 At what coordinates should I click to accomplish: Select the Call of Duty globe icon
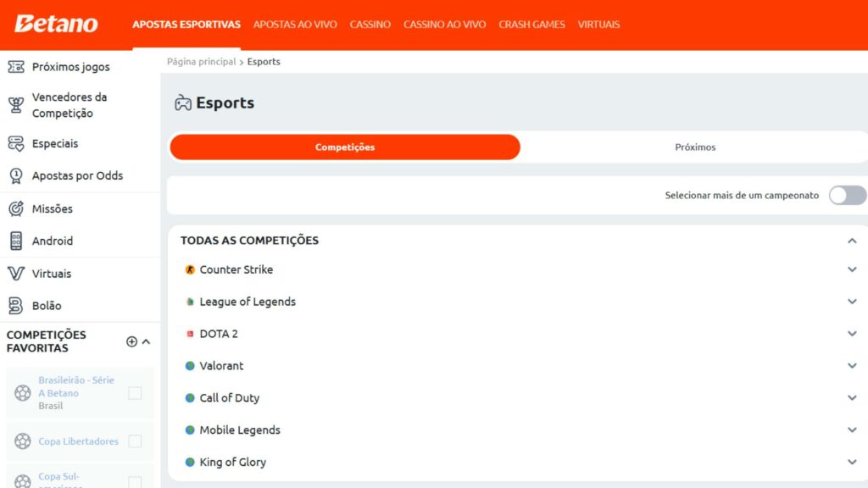pyautogui.click(x=190, y=398)
